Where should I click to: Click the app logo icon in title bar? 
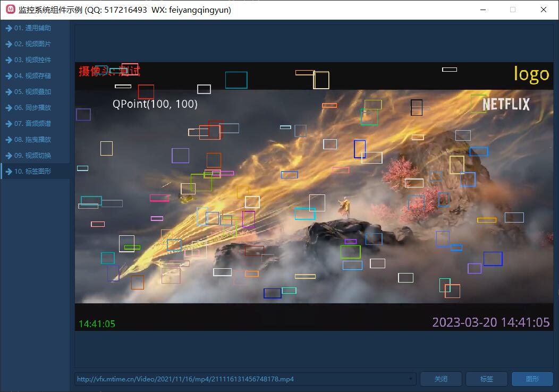10,10
